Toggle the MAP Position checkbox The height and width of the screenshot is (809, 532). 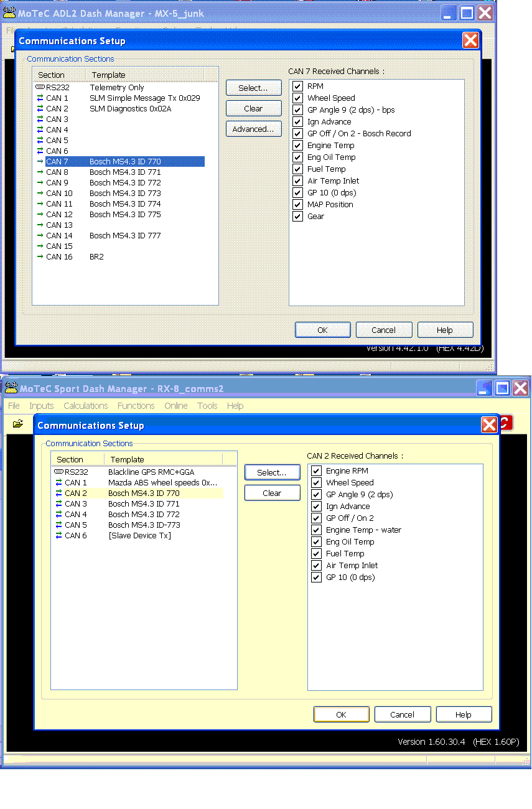[x=298, y=205]
